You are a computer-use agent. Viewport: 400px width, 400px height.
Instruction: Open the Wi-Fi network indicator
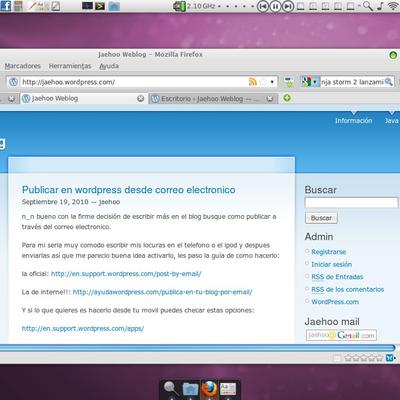(394, 6)
